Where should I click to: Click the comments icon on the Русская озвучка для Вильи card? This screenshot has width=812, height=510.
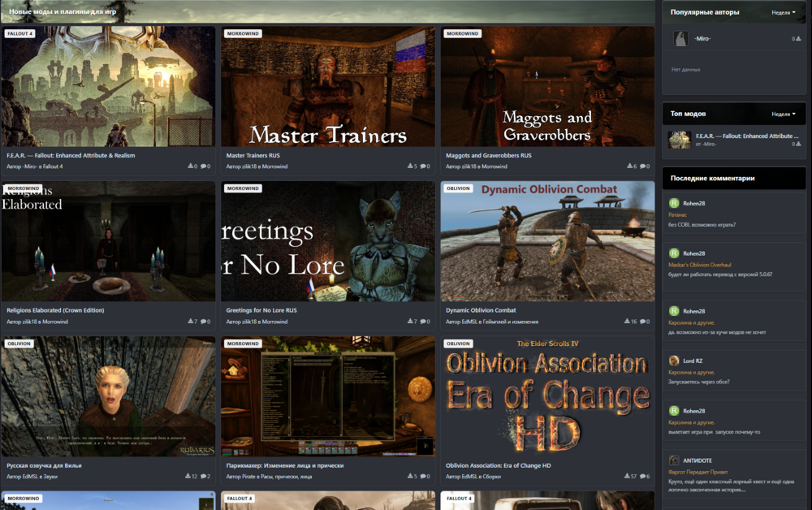[203, 477]
